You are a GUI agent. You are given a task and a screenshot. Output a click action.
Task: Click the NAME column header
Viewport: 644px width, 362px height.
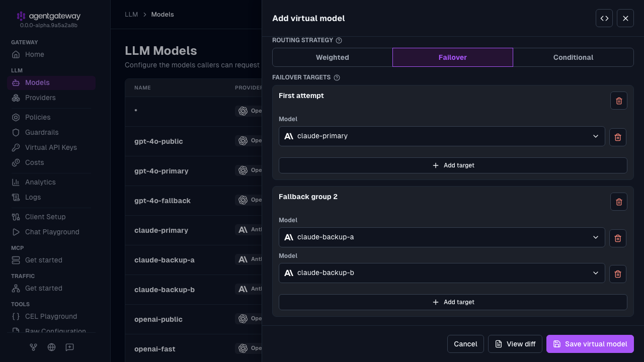(x=142, y=87)
